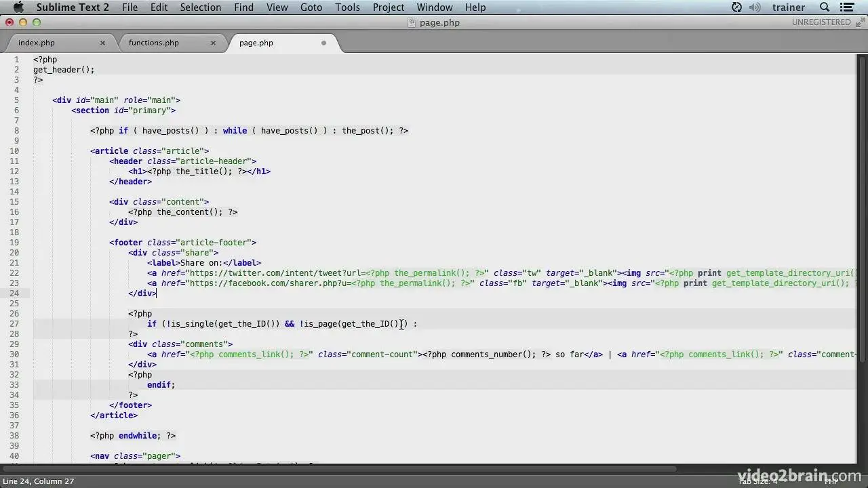This screenshot has height=488, width=868.
Task: Open the Tools menu
Action: tap(347, 7)
